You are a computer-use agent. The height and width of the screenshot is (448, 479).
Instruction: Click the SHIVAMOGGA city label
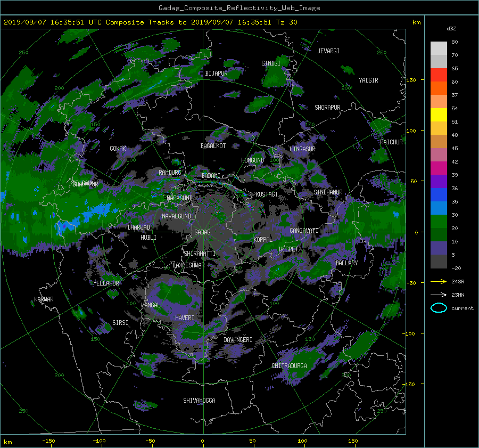(199, 401)
